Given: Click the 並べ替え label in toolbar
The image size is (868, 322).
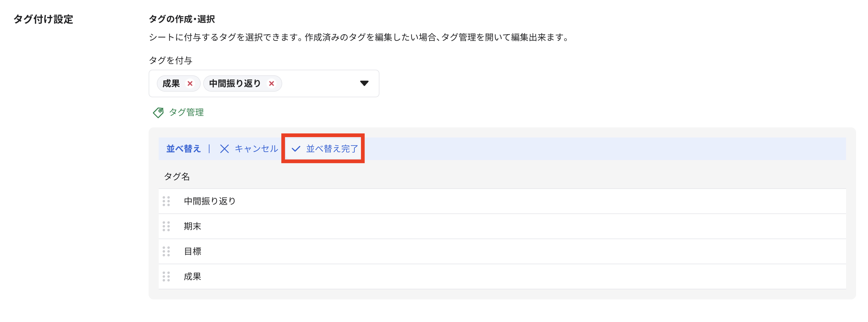Looking at the screenshot, I should pyautogui.click(x=183, y=149).
